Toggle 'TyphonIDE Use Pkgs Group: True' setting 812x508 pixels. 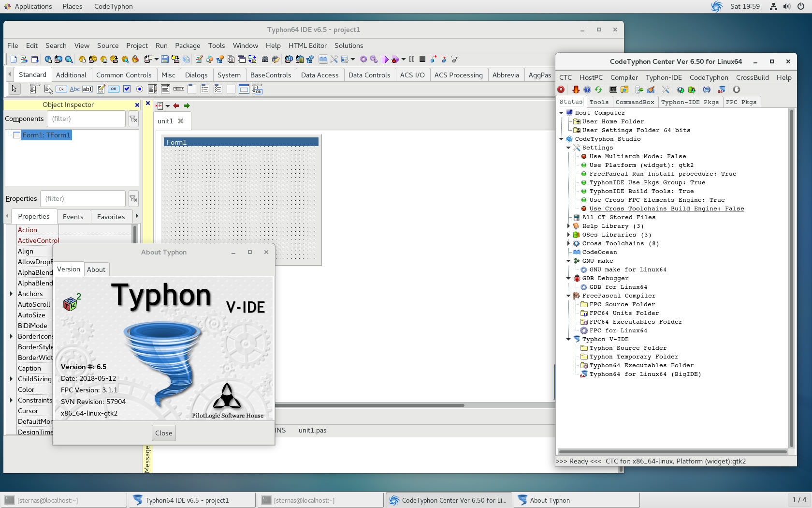[647, 182]
